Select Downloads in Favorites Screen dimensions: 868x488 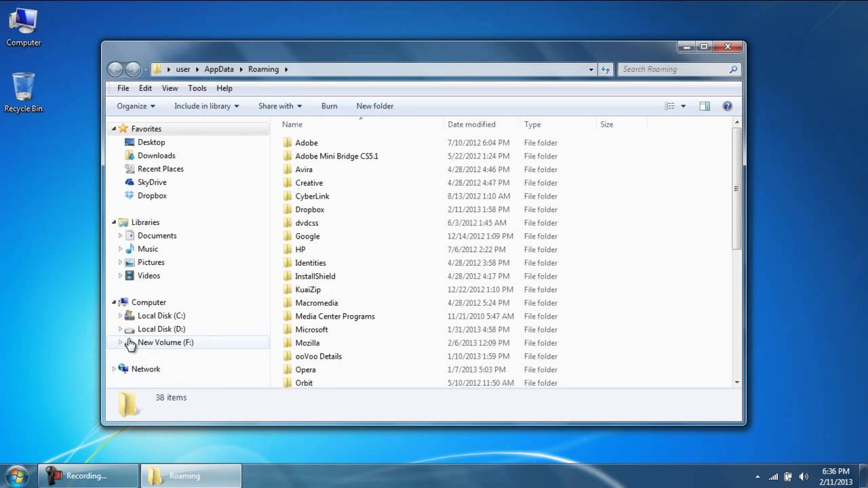pos(157,156)
